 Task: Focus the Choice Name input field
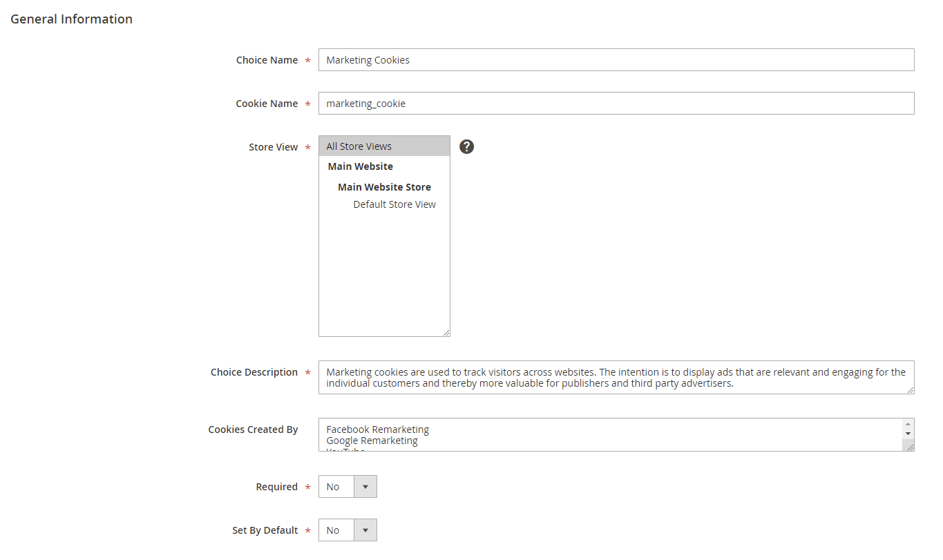[616, 60]
